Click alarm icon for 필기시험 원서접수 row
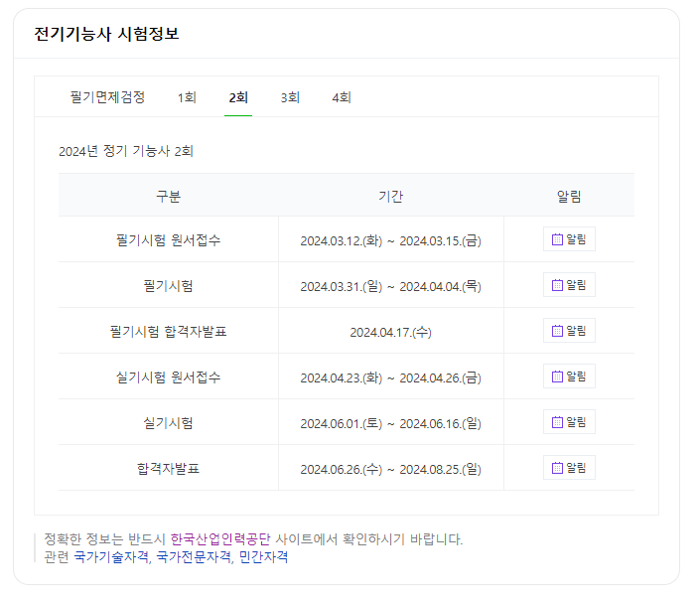Image resolution: width=700 pixels, height=602 pixels. click(569, 239)
